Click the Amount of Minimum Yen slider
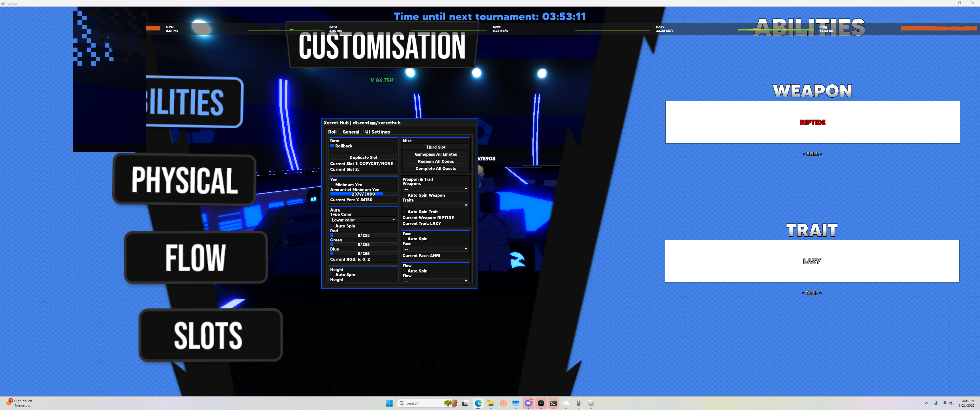Viewport: 980px width, 410px height. point(363,194)
